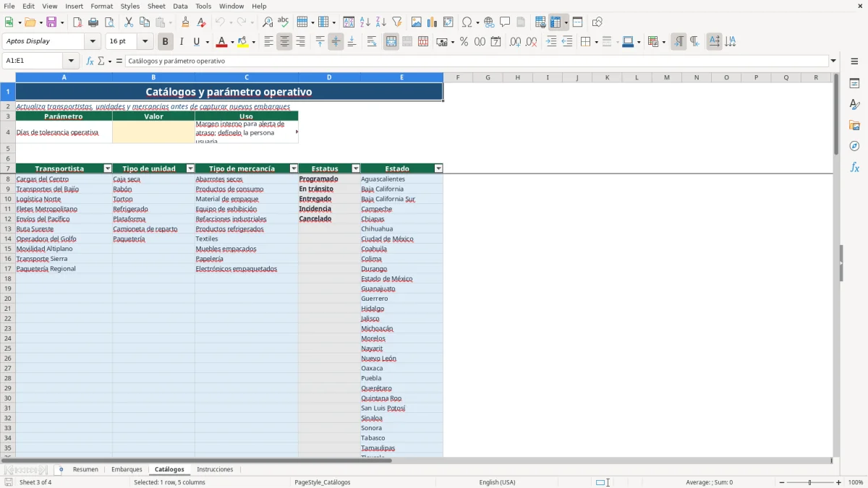The image size is (868, 488).
Task: Open the Transportista filter dropdown
Action: (x=108, y=168)
